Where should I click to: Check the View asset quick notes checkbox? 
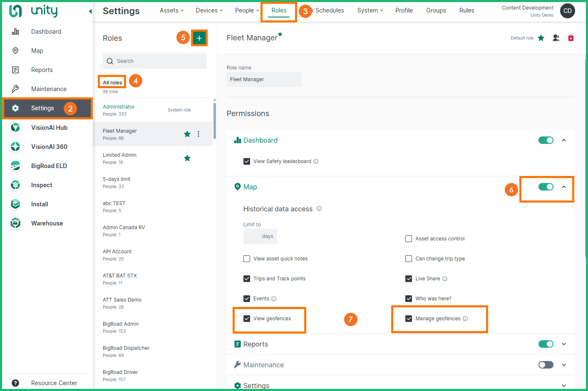coord(247,259)
